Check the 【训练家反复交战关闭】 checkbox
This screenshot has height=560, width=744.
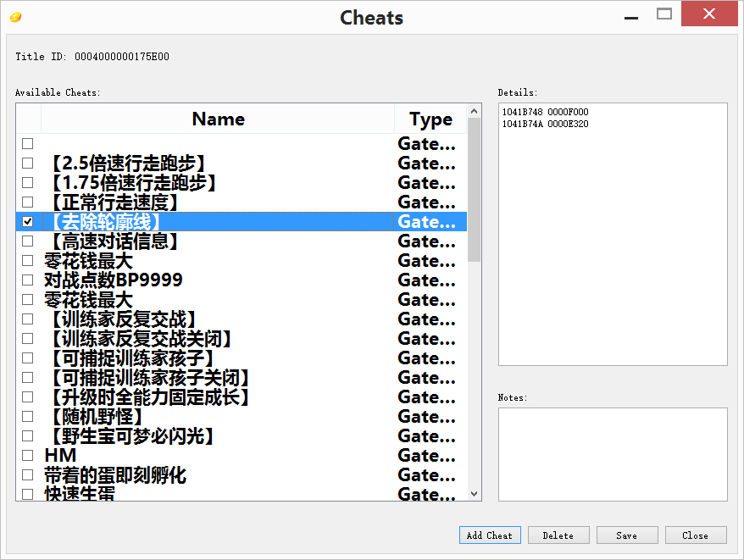27,338
